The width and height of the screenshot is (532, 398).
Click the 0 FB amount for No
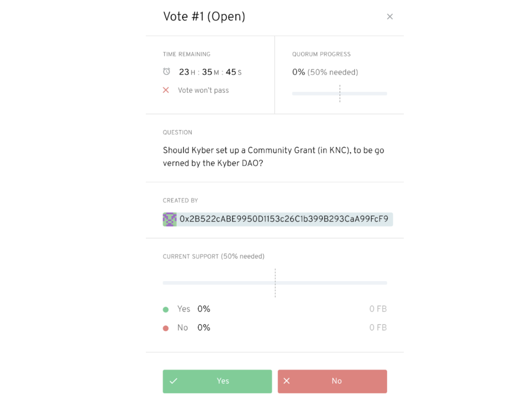378,328
